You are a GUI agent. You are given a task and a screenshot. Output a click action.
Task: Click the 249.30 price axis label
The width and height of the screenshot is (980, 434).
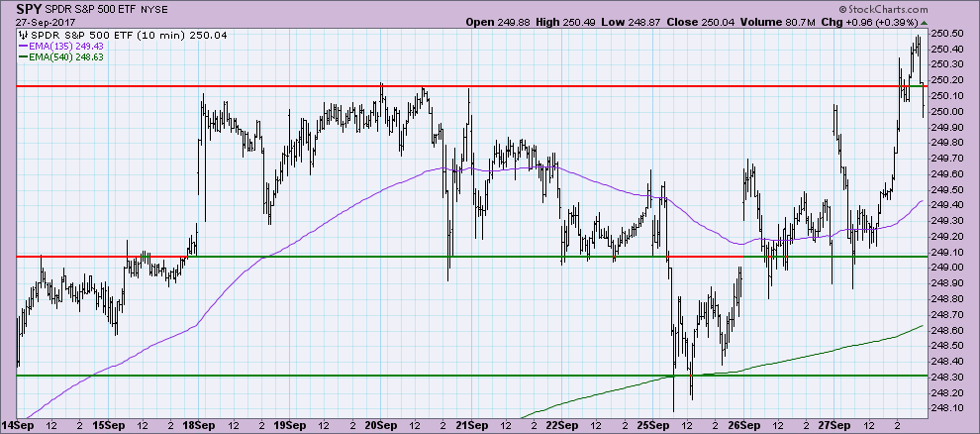coord(946,221)
